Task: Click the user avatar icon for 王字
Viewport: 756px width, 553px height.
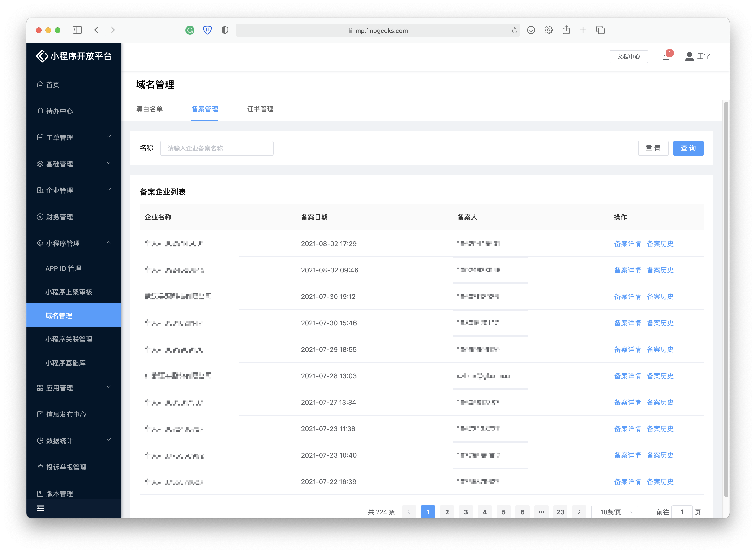Action: 689,57
